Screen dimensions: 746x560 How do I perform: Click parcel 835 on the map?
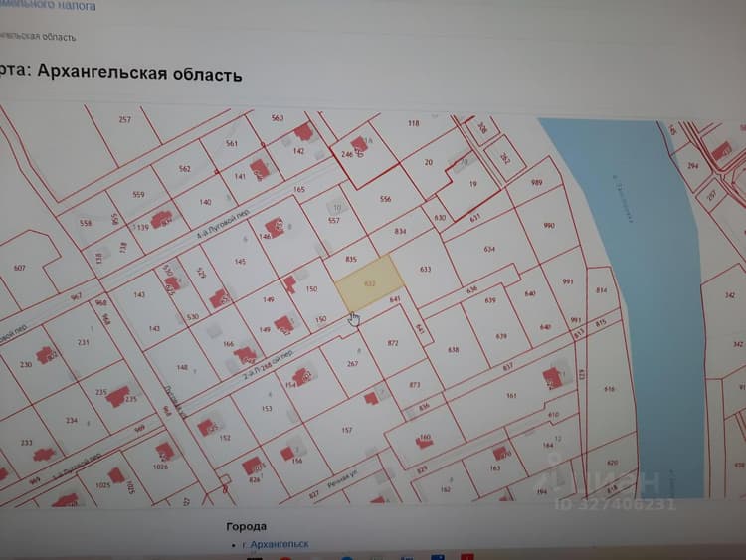pyautogui.click(x=351, y=260)
